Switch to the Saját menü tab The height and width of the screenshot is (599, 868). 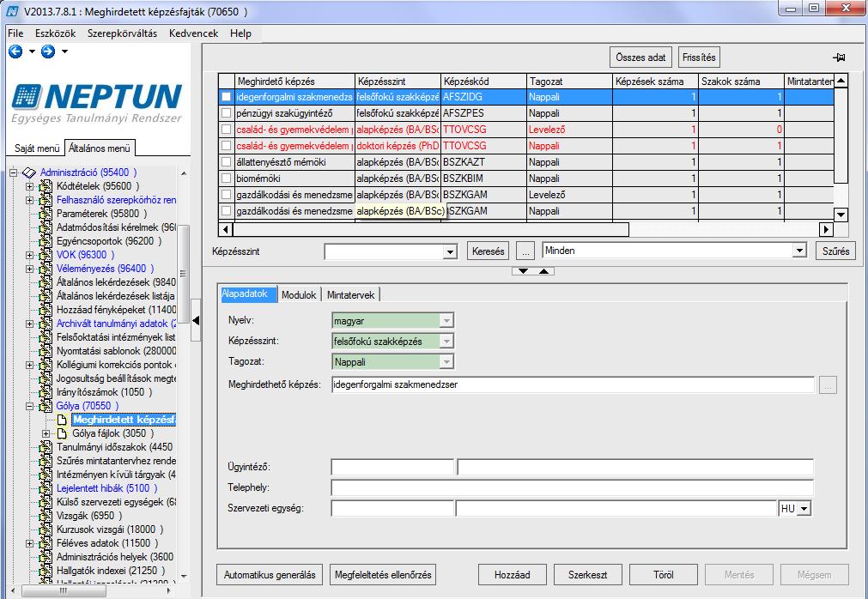coord(37,148)
